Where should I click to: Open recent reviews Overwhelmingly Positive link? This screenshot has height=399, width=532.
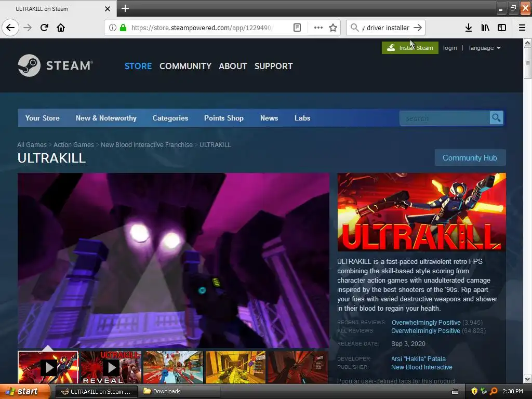coord(426,322)
